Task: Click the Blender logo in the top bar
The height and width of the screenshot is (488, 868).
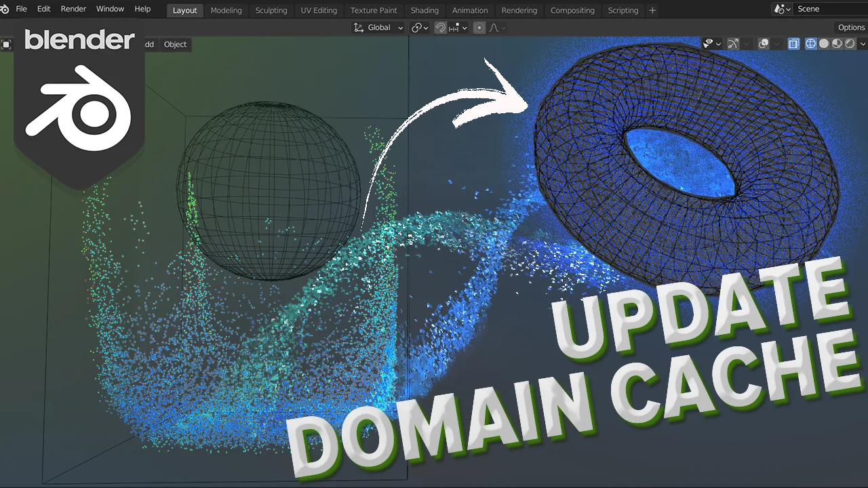Action: (5, 9)
